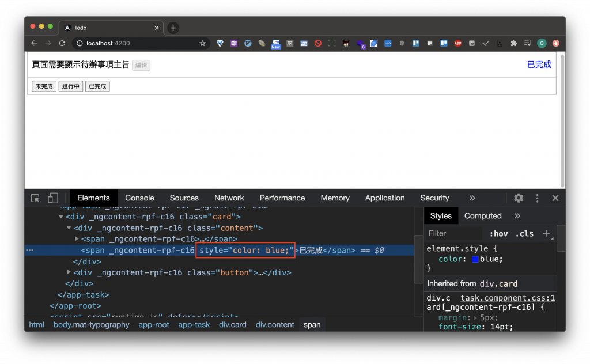Open the blue color swatch for color: blue
This screenshot has width=590, height=364.
click(475, 259)
